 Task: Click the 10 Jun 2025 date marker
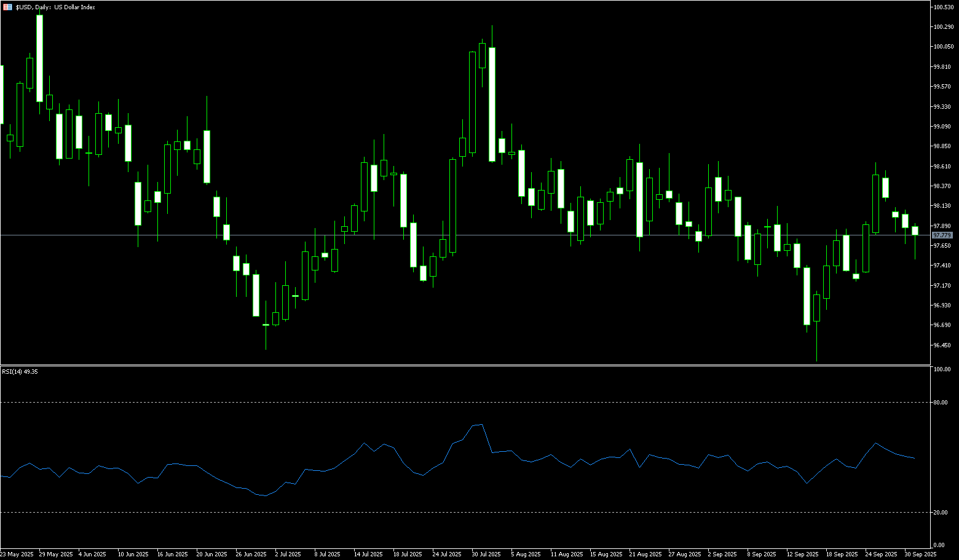point(133,554)
